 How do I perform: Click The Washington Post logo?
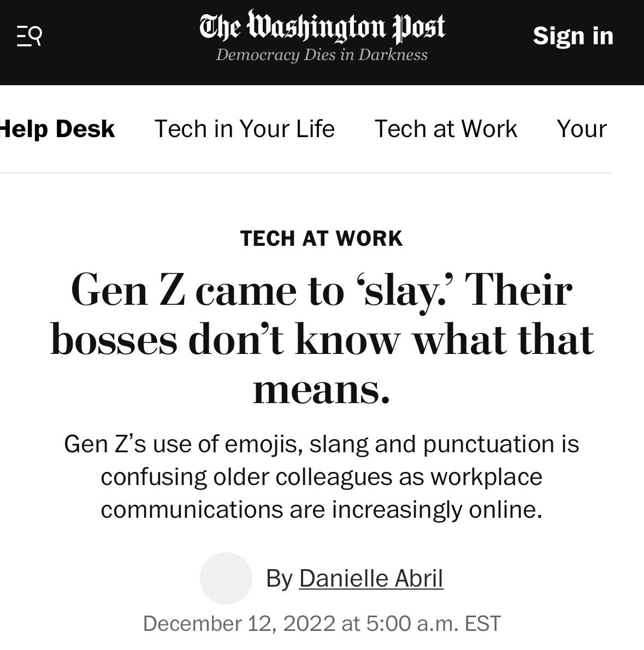click(322, 26)
